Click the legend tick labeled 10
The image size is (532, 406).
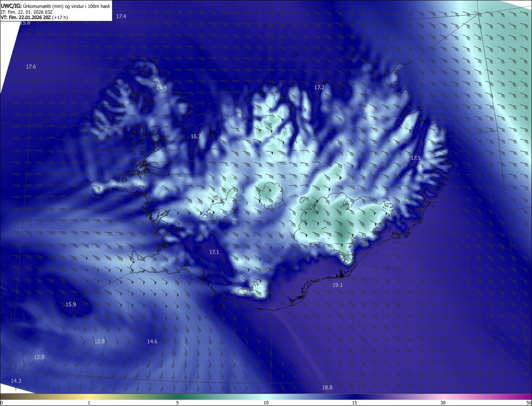point(266,403)
